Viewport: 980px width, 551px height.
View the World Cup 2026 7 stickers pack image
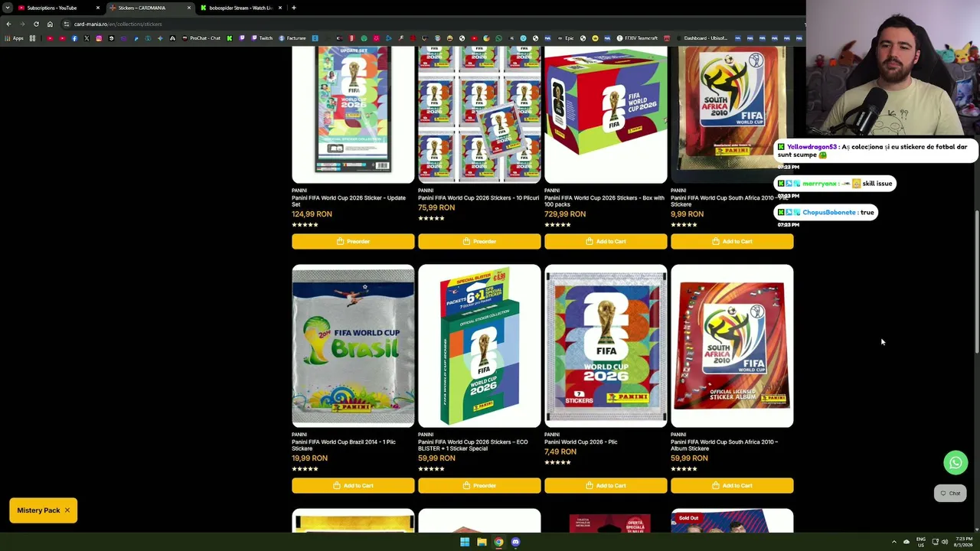(x=606, y=346)
